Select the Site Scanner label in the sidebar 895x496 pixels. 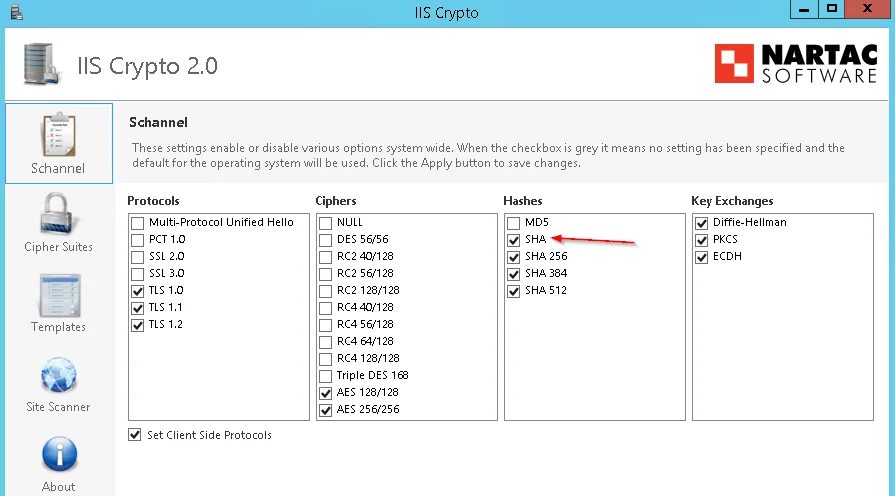tap(58, 407)
